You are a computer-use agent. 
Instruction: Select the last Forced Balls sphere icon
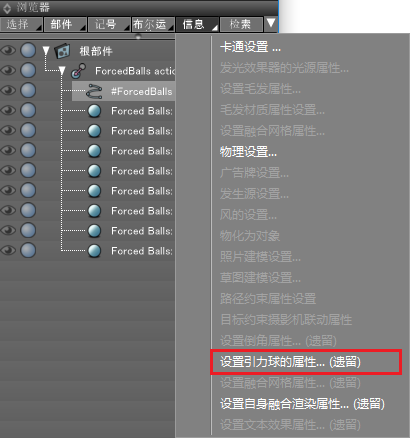click(94, 251)
